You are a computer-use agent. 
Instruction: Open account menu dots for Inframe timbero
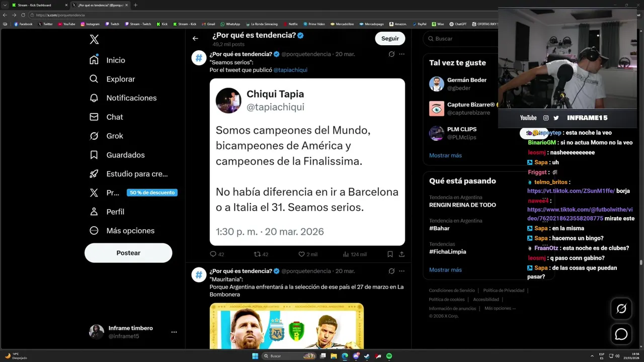[x=174, y=332]
